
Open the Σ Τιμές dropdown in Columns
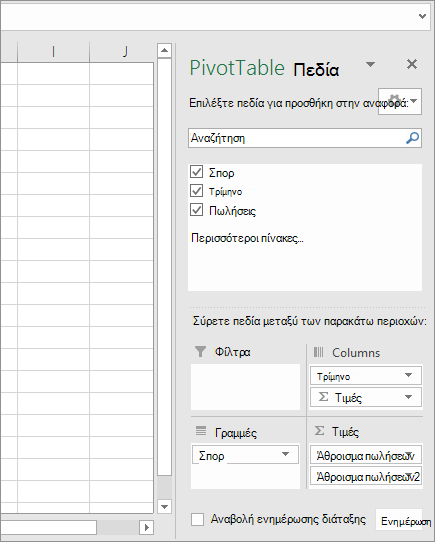pyautogui.click(x=408, y=397)
